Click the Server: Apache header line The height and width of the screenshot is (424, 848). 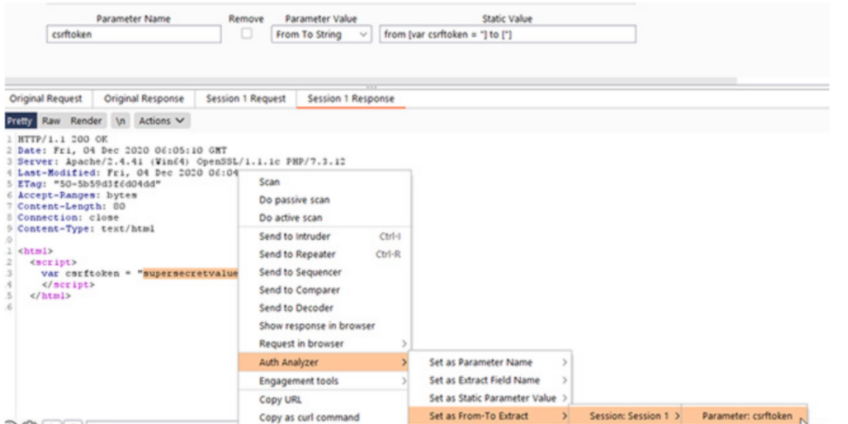[182, 162]
